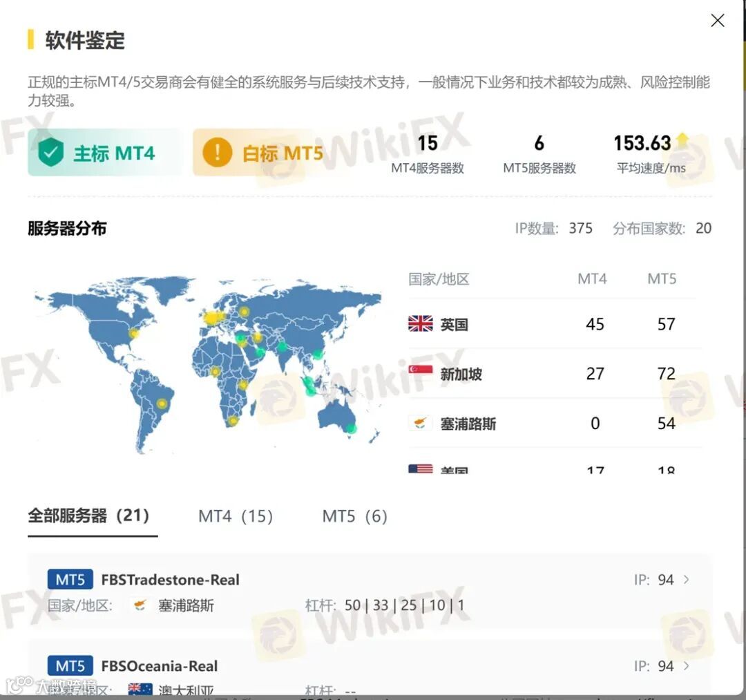Image resolution: width=746 pixels, height=700 pixels.
Task: Click MT5 tag beside FBSTradestone-Real
Action: (70, 580)
